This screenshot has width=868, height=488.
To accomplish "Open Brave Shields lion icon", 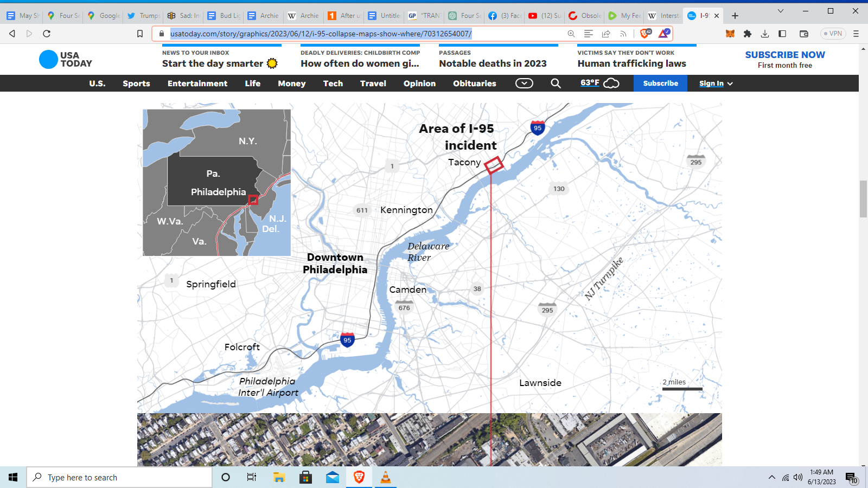I will pos(646,34).
